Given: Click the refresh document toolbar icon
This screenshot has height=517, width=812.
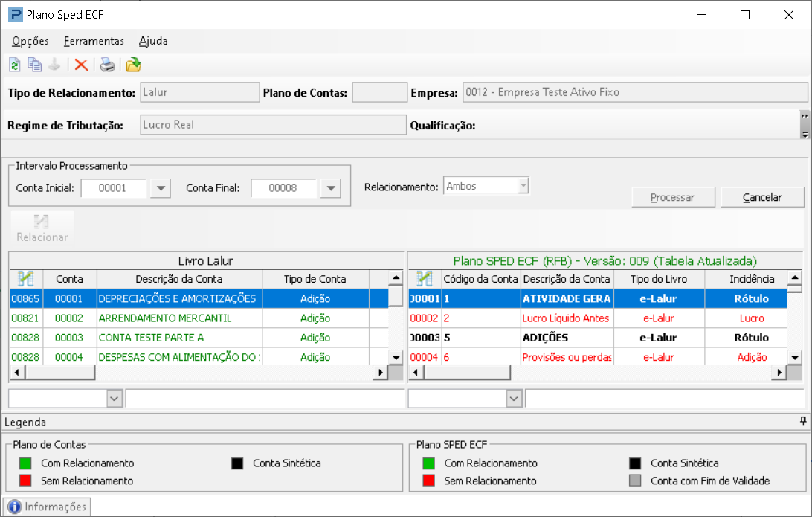Looking at the screenshot, I should coord(15,65).
